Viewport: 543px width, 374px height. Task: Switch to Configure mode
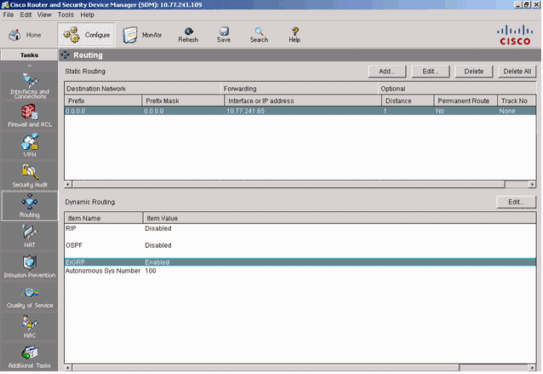click(x=87, y=35)
